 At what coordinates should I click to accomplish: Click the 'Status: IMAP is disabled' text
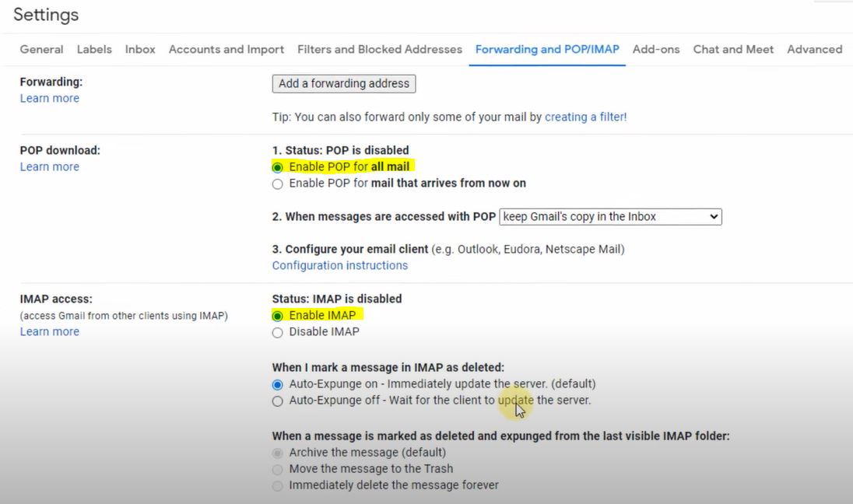tap(337, 299)
